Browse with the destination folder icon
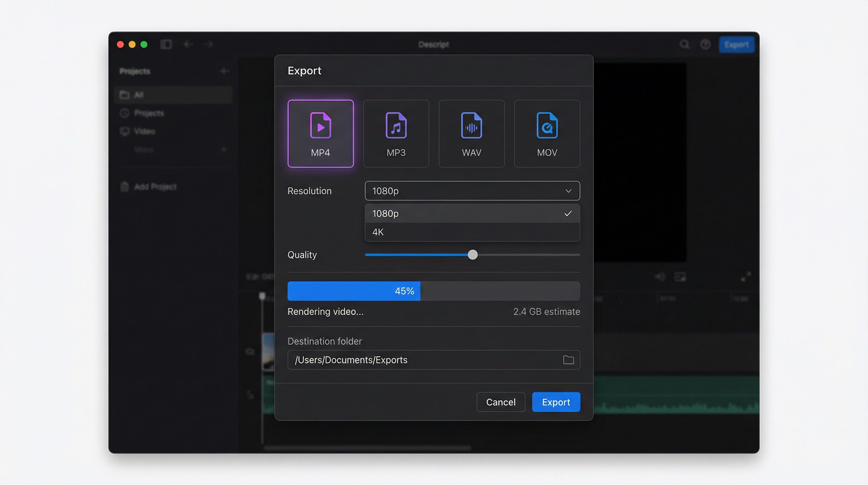This screenshot has height=485, width=868. pyautogui.click(x=568, y=360)
